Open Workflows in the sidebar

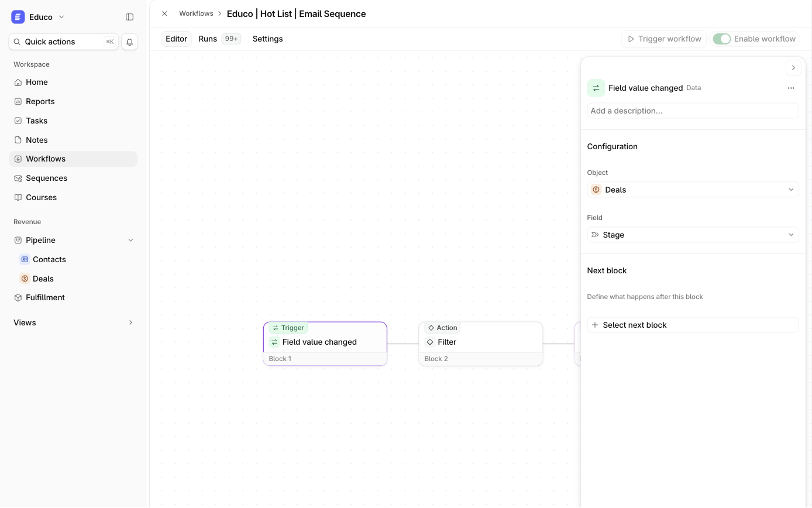73,159
